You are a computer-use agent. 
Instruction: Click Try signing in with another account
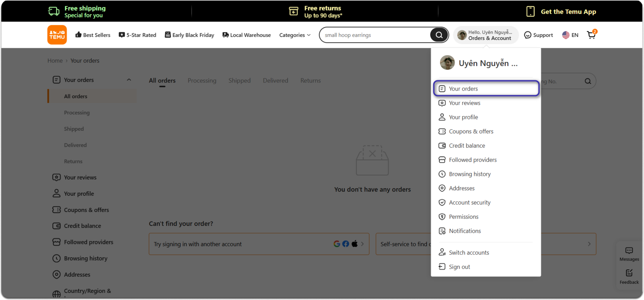259,244
